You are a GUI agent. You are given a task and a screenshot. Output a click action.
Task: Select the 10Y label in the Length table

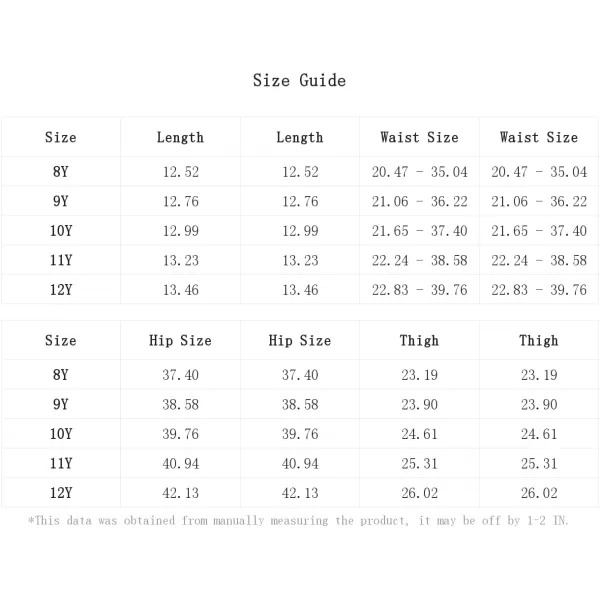pos(61,230)
